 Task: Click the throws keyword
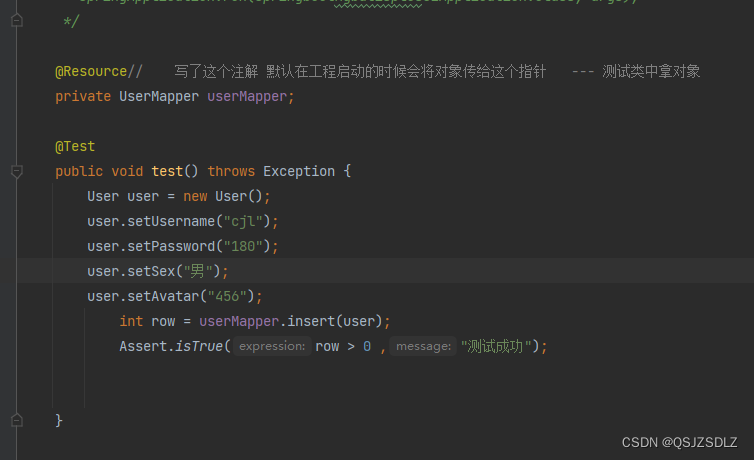click(231, 171)
